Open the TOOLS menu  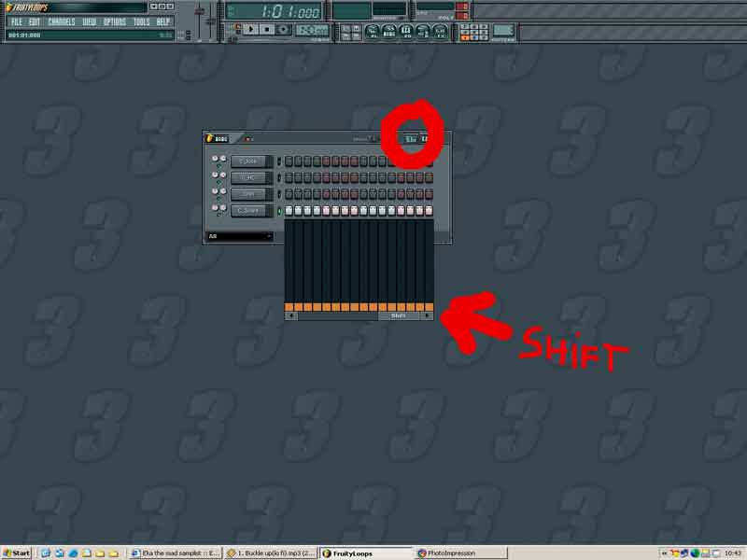(x=142, y=21)
